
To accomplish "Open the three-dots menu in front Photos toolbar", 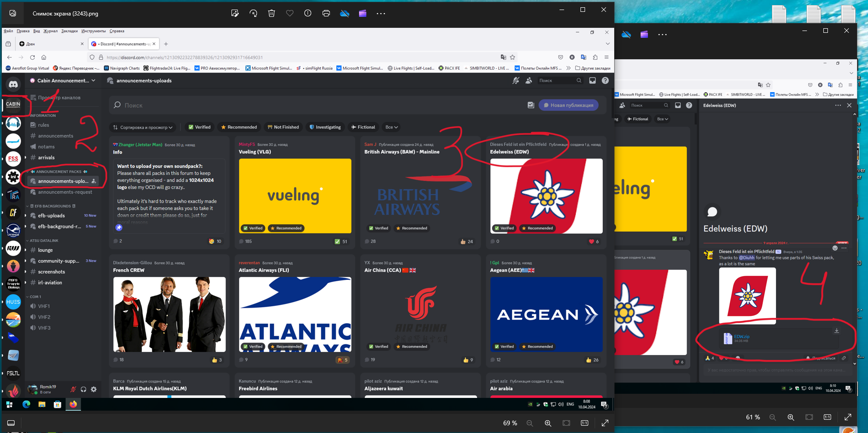I will point(381,13).
